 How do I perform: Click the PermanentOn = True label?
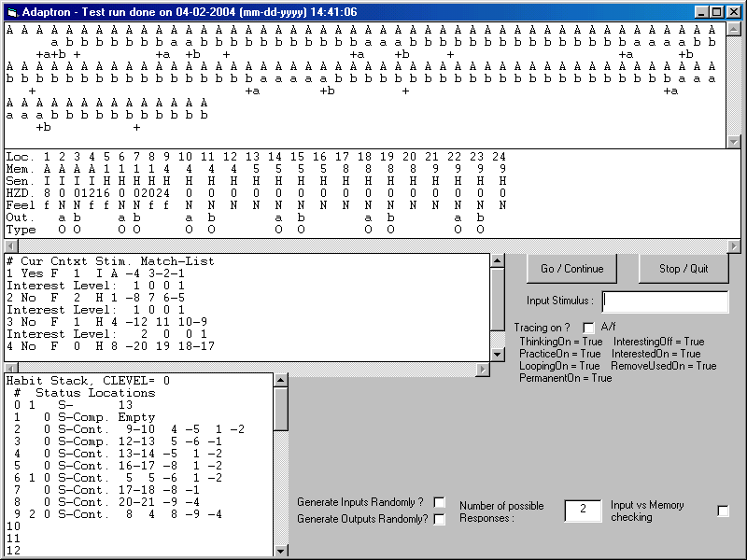tap(566, 378)
